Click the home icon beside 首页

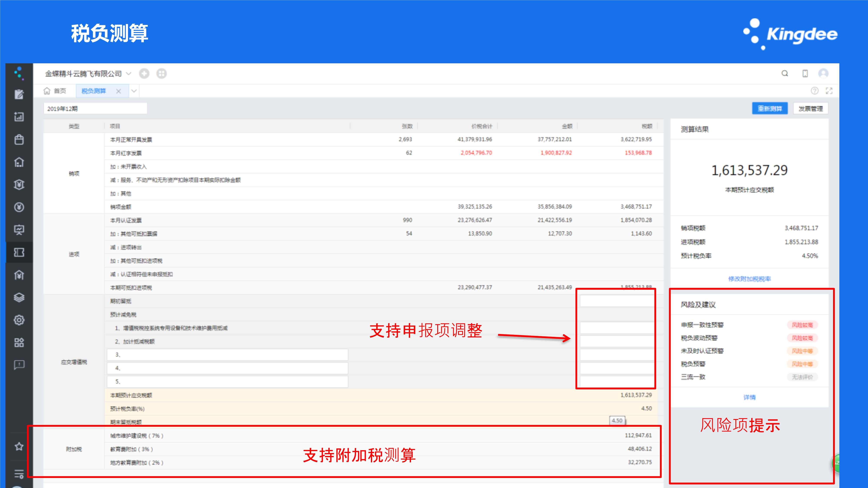coord(47,91)
